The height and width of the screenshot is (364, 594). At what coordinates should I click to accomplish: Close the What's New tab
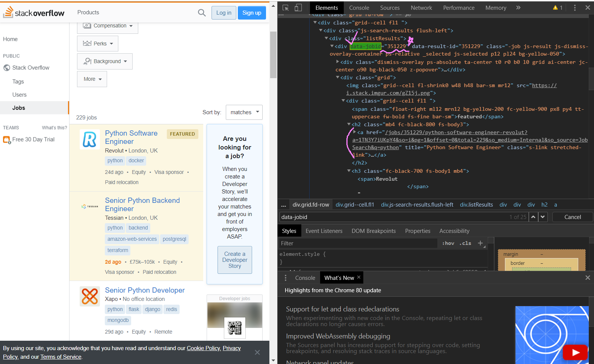click(x=359, y=277)
